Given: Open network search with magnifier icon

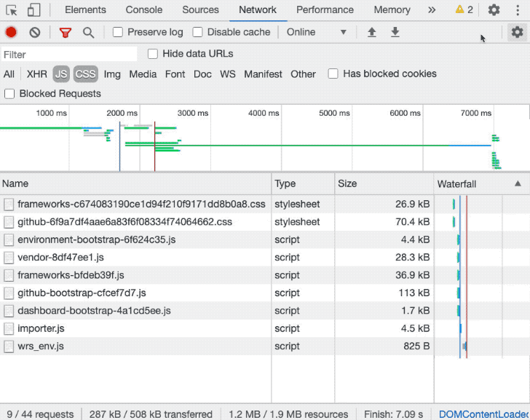Looking at the screenshot, I should click(88, 33).
